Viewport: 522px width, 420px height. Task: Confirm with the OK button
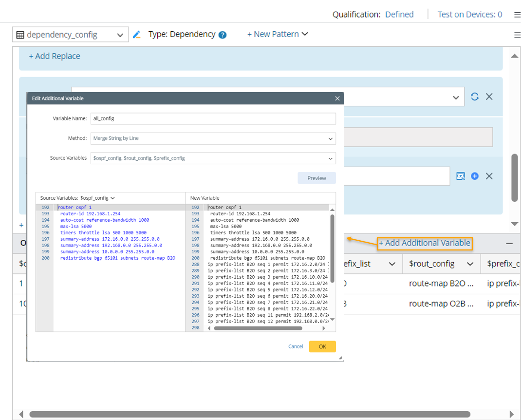click(322, 346)
